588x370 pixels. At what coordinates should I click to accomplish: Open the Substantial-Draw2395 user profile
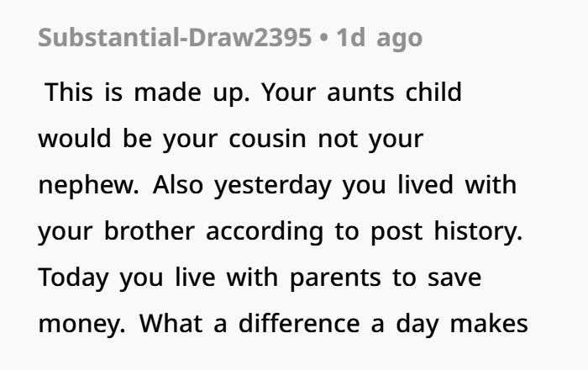[x=175, y=39]
